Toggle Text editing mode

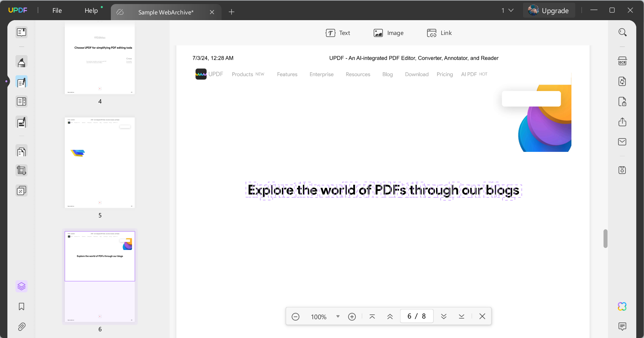click(338, 33)
